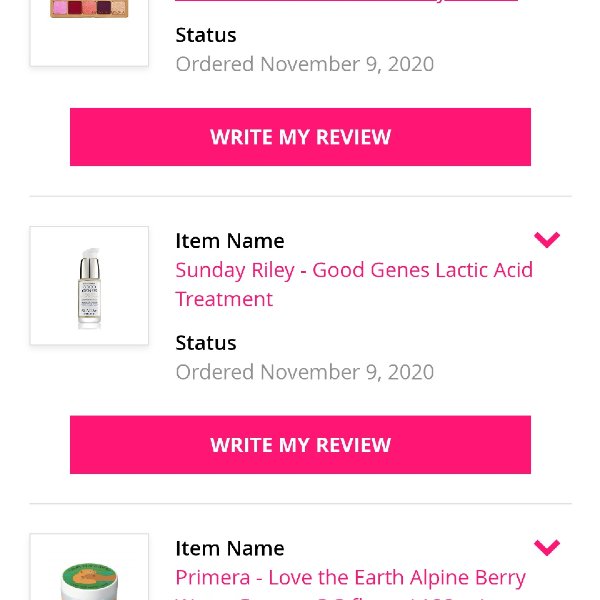600x600 pixels.
Task: Select the eyeshadow palette product thumbnail
Action: click(89, 31)
